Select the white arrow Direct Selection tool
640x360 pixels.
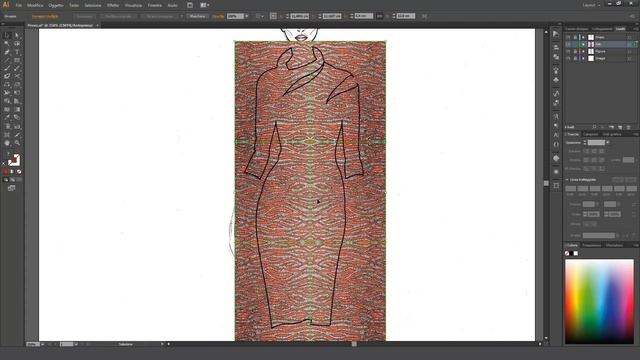click(17, 36)
